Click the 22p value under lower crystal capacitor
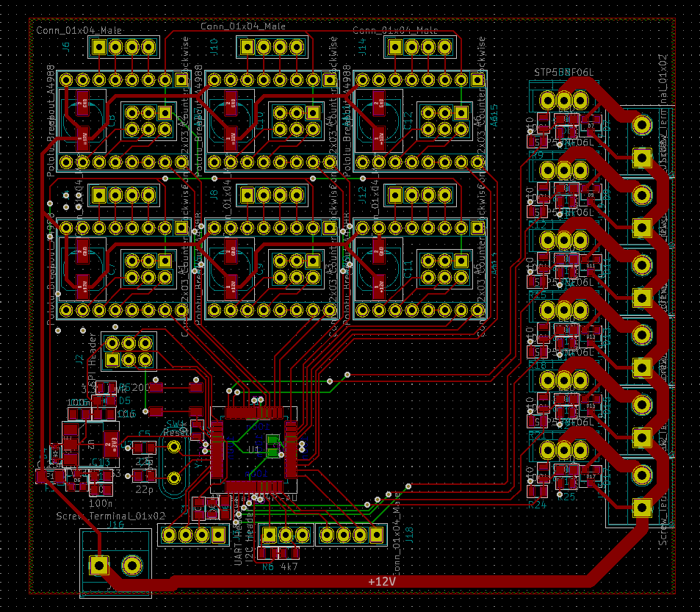Viewport: 700px width, 612px height. point(144,490)
